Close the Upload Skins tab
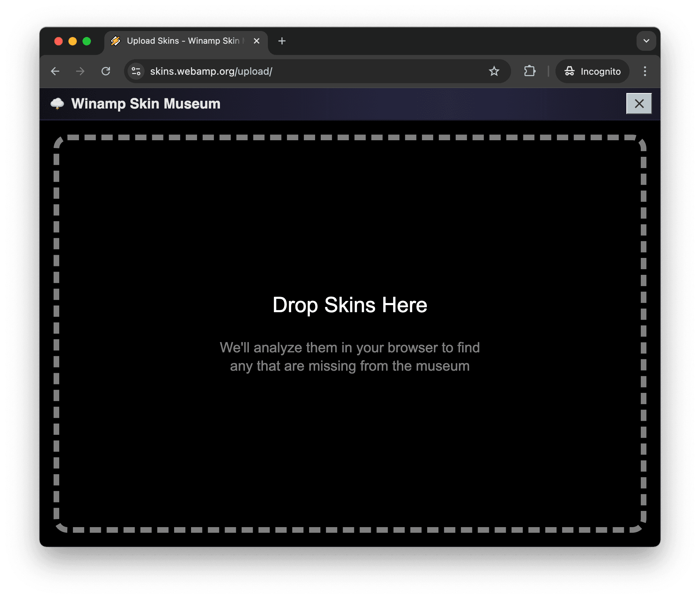700x599 pixels. pos(257,41)
